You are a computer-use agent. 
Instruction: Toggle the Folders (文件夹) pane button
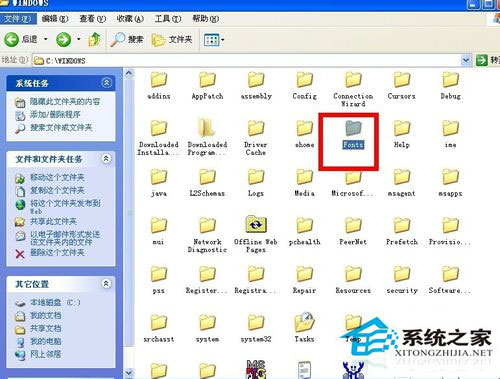pyautogui.click(x=172, y=40)
